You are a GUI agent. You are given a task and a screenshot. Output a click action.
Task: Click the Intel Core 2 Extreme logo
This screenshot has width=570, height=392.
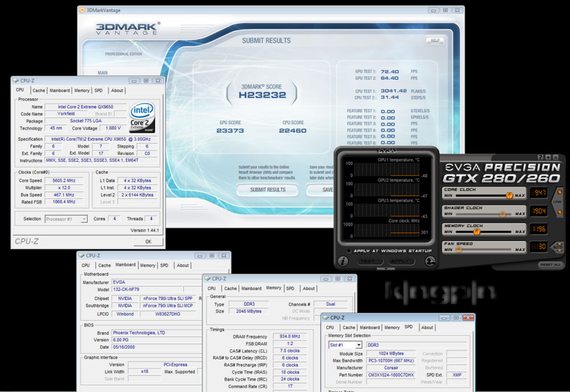[x=142, y=117]
